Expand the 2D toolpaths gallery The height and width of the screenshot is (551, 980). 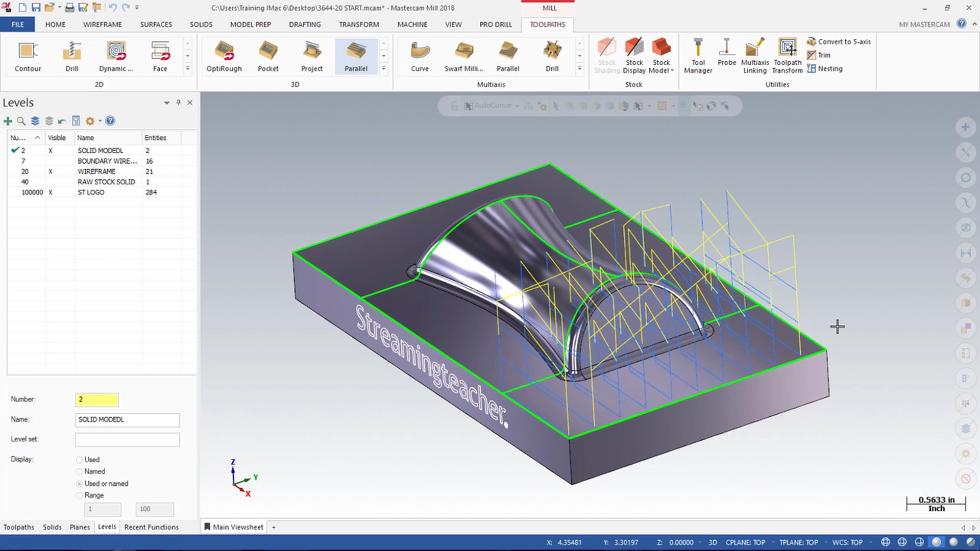tap(187, 68)
